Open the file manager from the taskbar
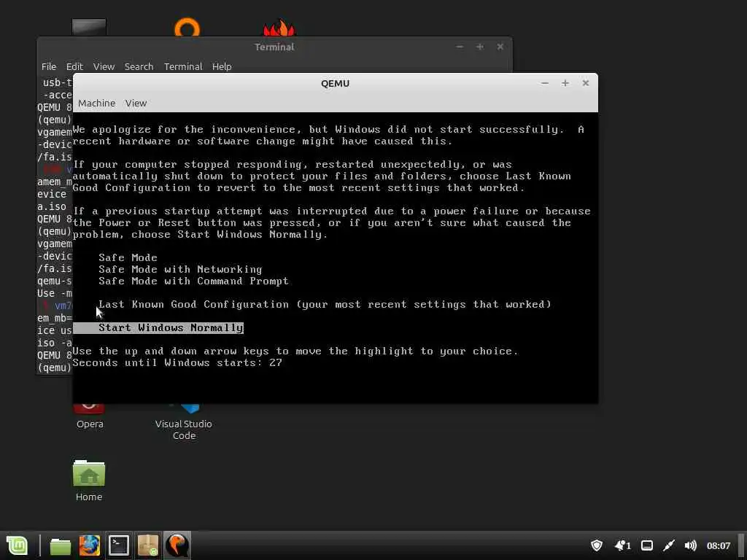 tap(61, 546)
